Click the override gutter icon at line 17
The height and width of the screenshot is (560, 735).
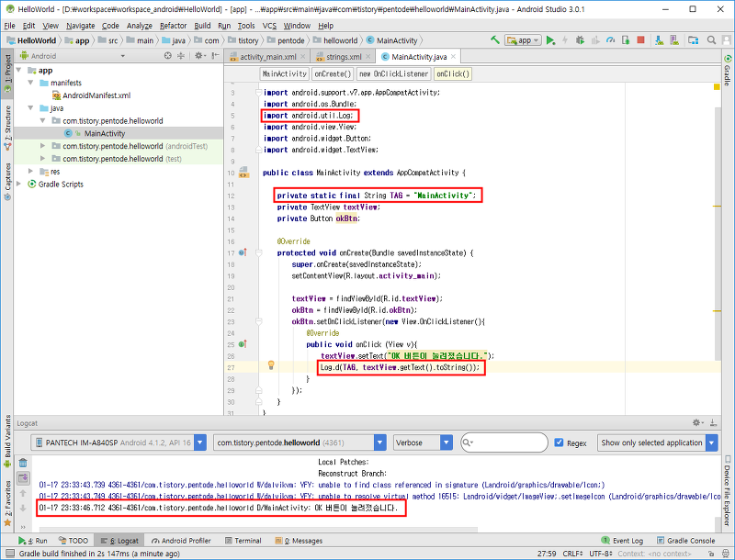click(x=243, y=252)
